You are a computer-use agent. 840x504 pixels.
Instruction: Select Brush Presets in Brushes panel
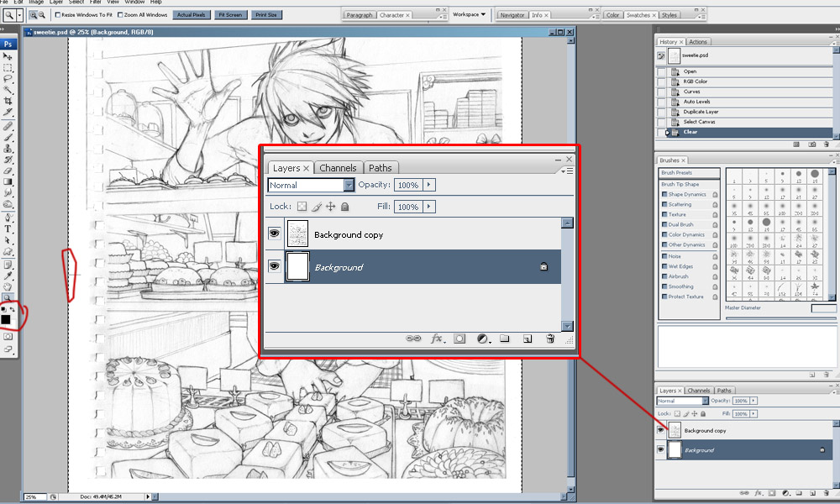689,173
